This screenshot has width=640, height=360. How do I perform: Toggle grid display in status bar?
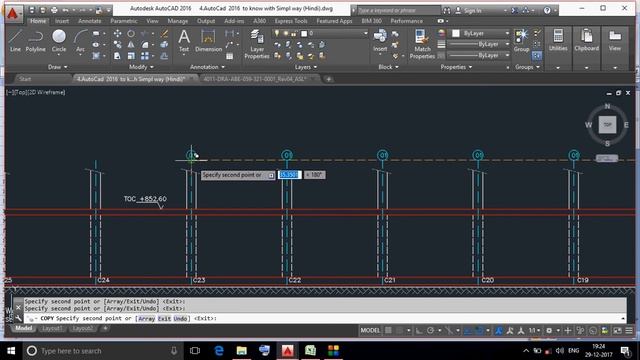point(389,330)
